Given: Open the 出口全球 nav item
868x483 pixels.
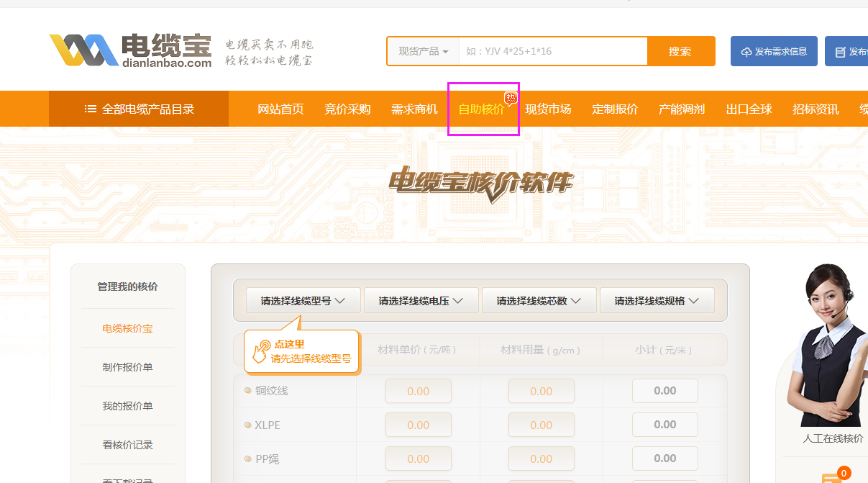Looking at the screenshot, I should coord(749,109).
